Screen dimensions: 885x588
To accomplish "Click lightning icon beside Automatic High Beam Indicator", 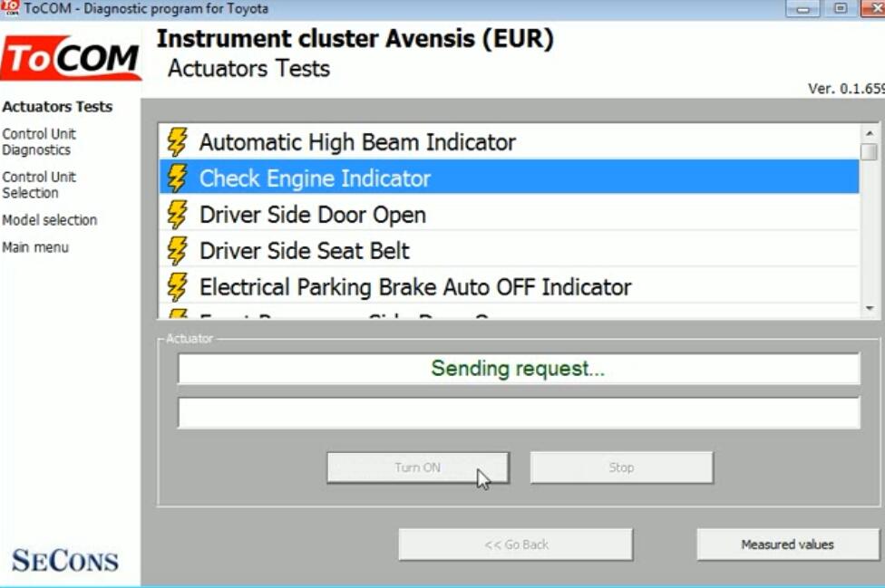I will tap(177, 141).
